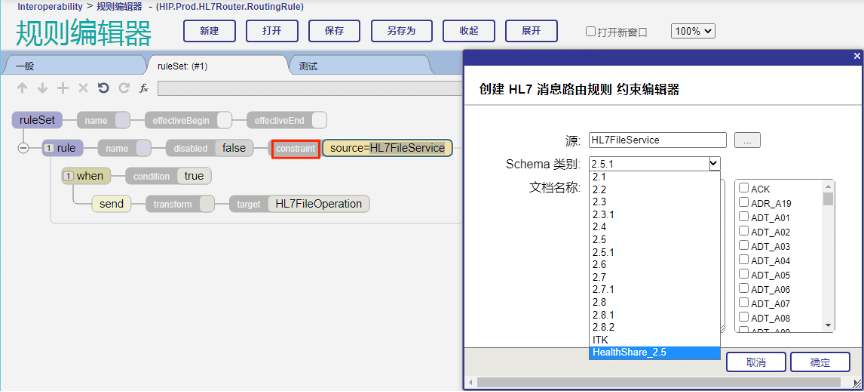Check the ADT_A05 checkbox
The image size is (864, 392).
coord(743,274)
